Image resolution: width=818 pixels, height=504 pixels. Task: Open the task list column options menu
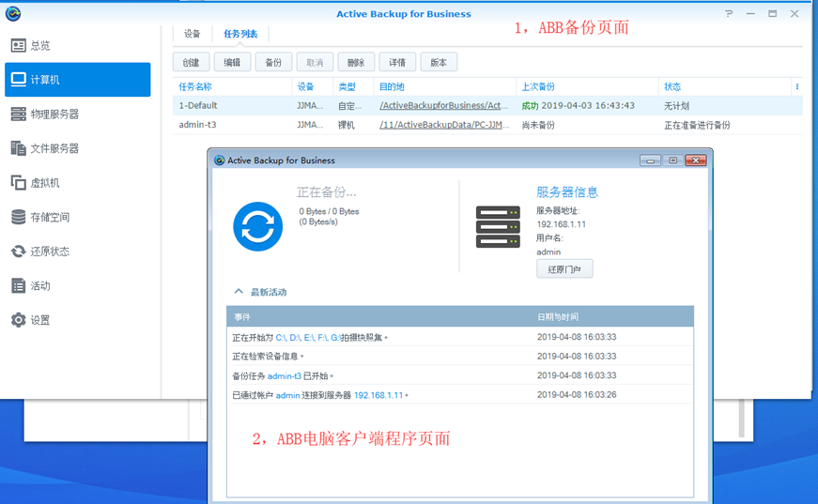796,86
